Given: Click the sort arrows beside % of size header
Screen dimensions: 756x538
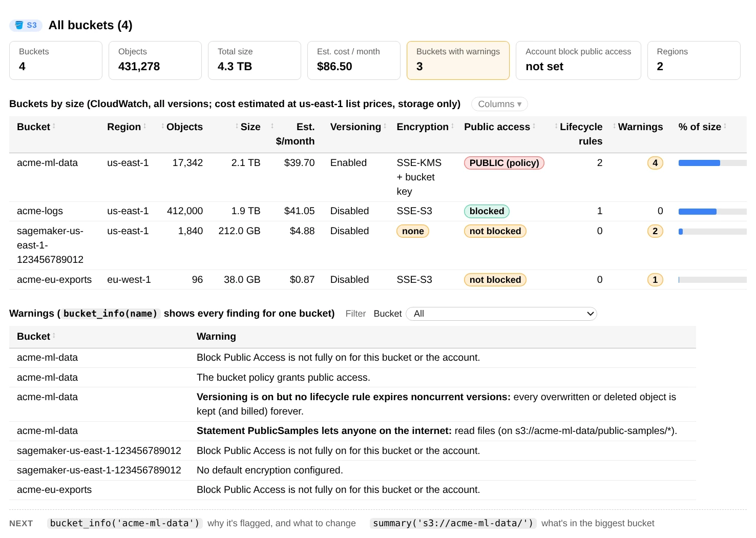Looking at the screenshot, I should (x=725, y=126).
